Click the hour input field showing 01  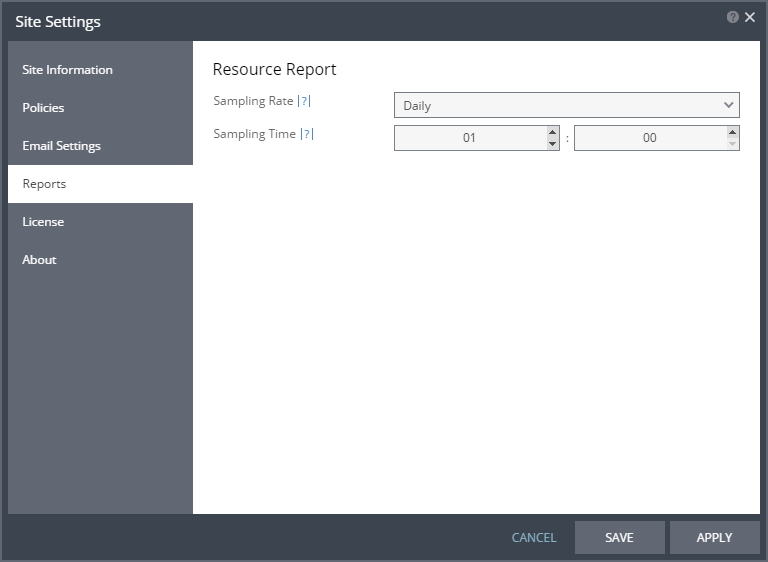(x=471, y=138)
